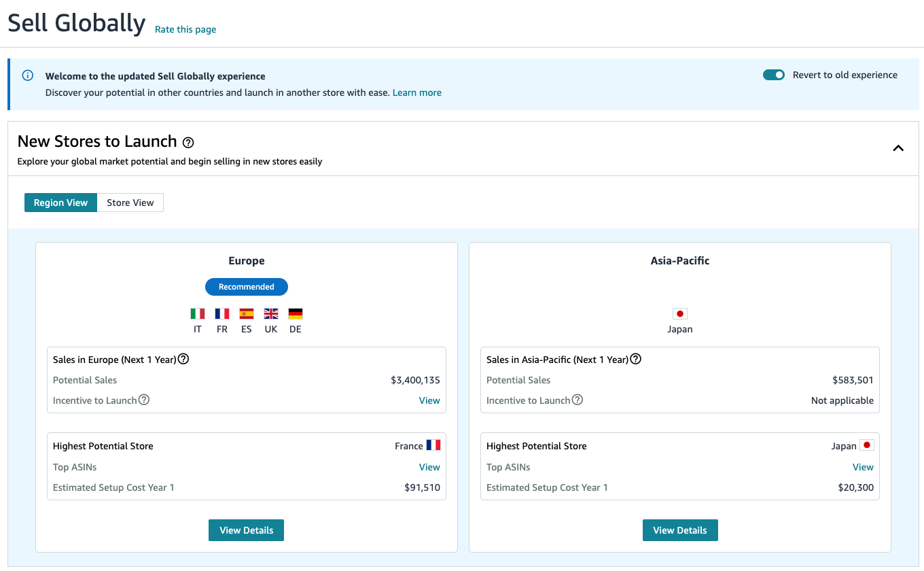924x571 pixels.
Task: Click the Japan flag under Asia-Pacific heading
Action: tap(679, 314)
